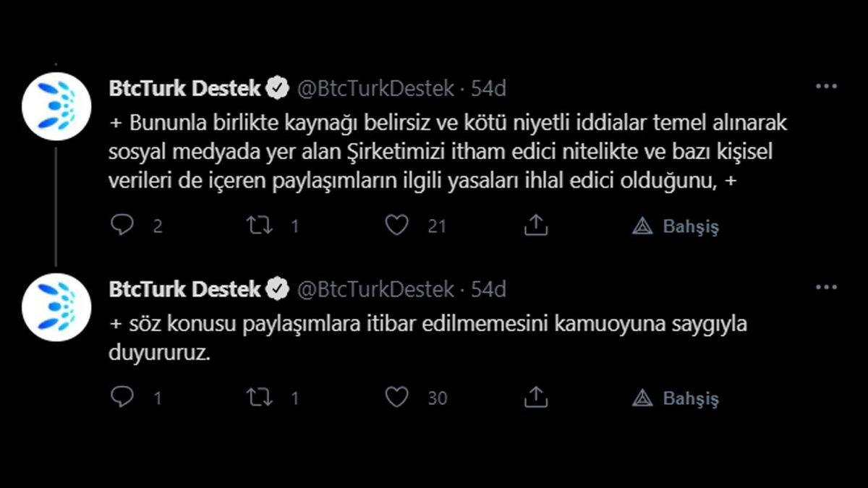The height and width of the screenshot is (488, 868).
Task: Share the first tweet
Action: 535,226
